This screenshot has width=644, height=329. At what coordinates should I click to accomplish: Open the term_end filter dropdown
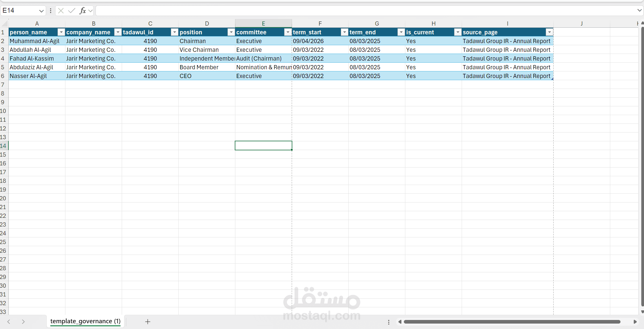(x=401, y=32)
